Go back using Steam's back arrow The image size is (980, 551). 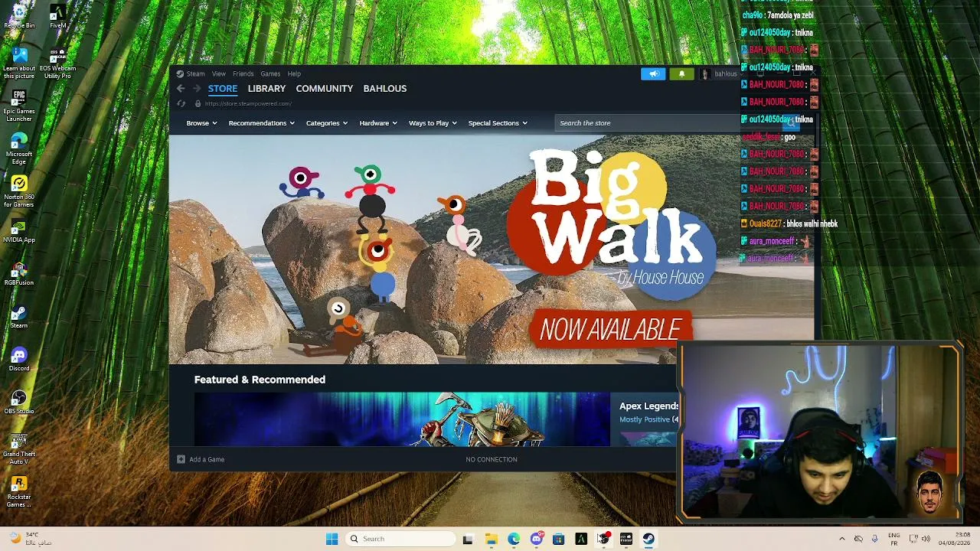(181, 89)
